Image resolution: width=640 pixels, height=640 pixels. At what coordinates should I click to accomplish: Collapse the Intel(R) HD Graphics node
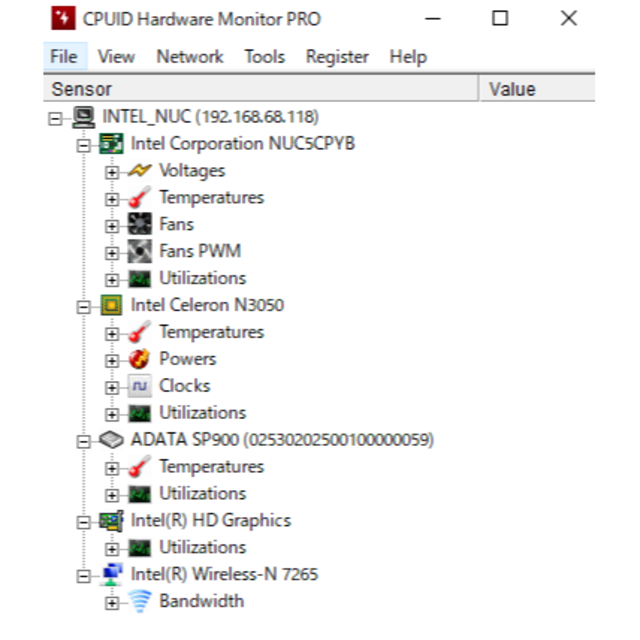(83, 523)
